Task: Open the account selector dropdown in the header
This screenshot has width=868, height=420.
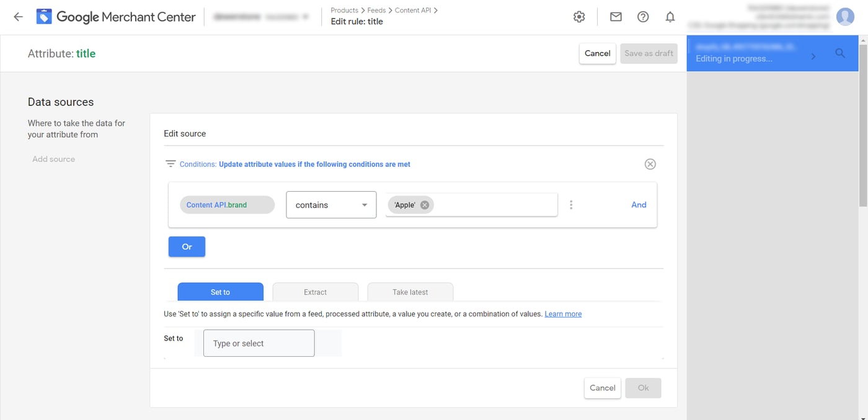Action: click(304, 17)
